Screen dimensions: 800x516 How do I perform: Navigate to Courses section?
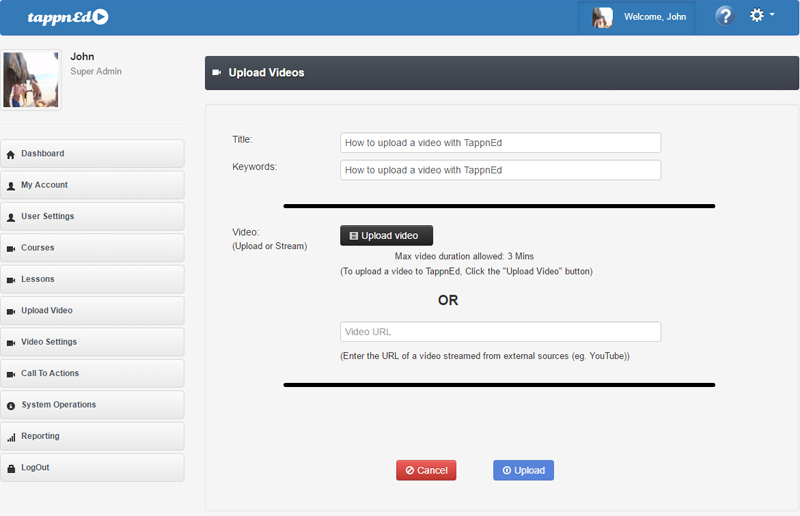coord(92,248)
